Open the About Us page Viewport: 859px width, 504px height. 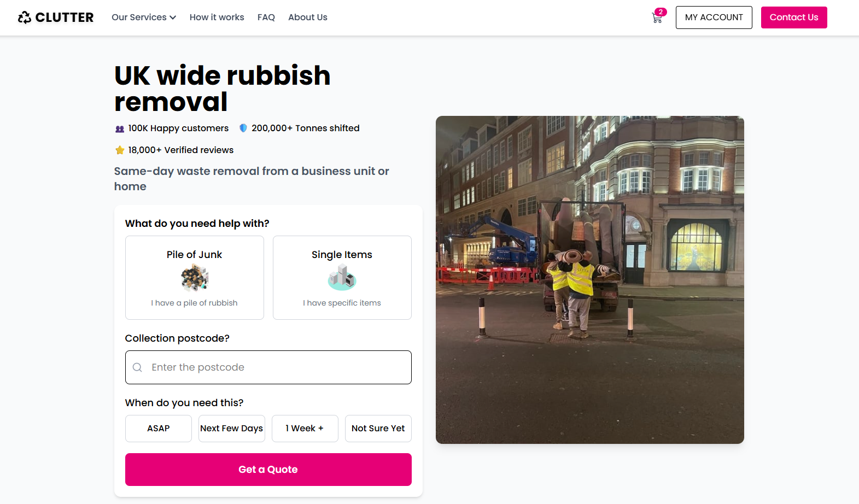(x=308, y=17)
